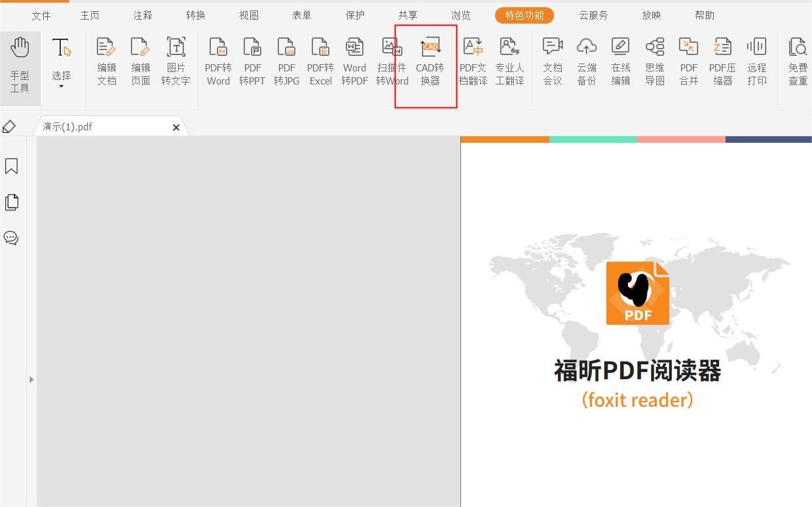Close the 演示(1).pdf document tab
This screenshot has height=507, width=812.
(x=175, y=127)
